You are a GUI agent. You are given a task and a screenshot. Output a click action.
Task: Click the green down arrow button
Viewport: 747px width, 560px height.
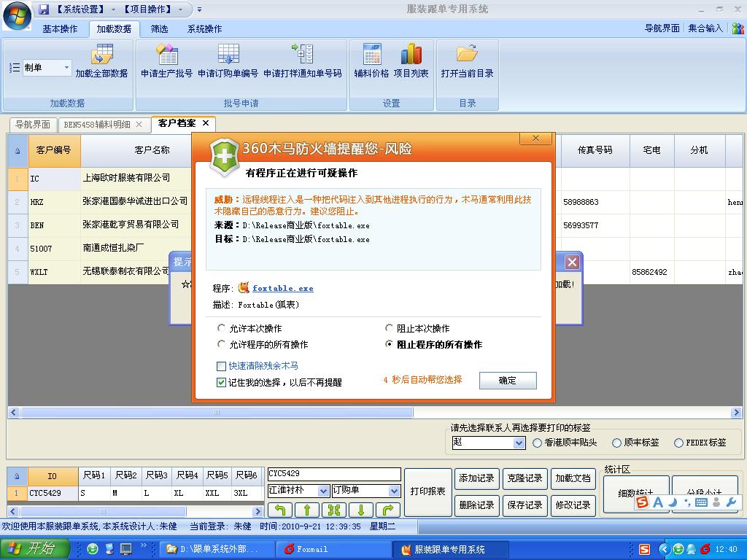tap(361, 510)
